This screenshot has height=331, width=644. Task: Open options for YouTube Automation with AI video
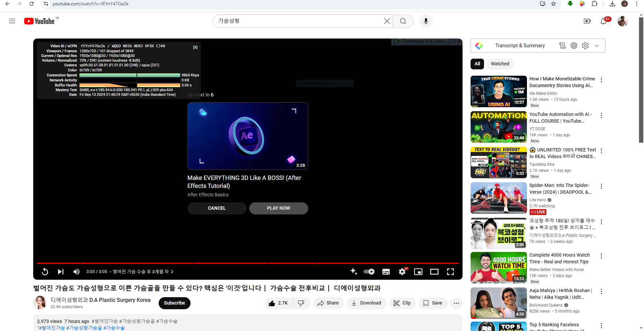601,115
